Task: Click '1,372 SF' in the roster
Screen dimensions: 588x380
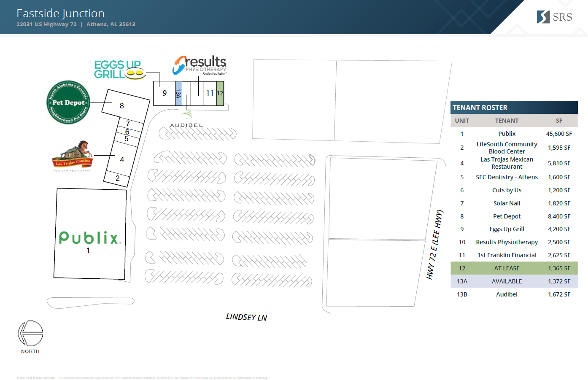Action: pos(559,281)
